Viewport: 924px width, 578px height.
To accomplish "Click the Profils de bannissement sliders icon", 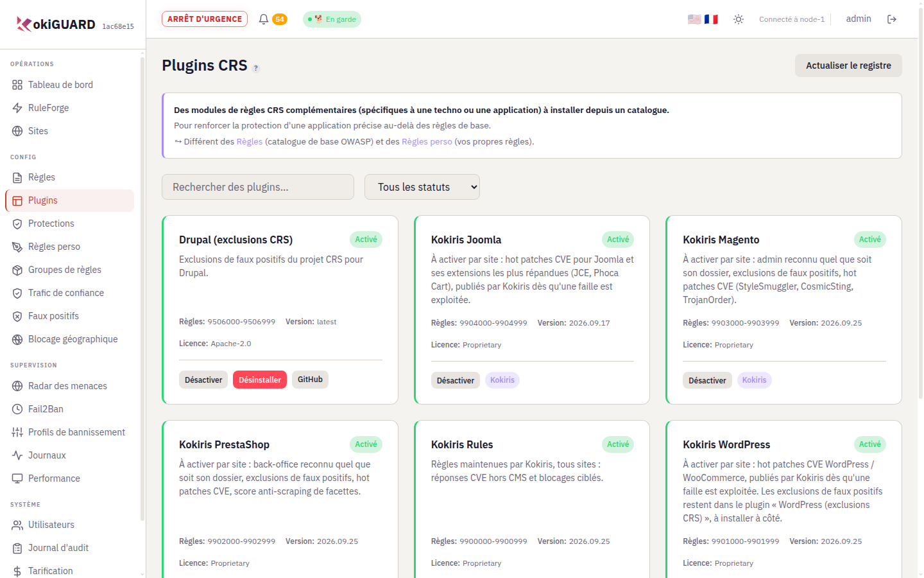I will click(x=17, y=432).
